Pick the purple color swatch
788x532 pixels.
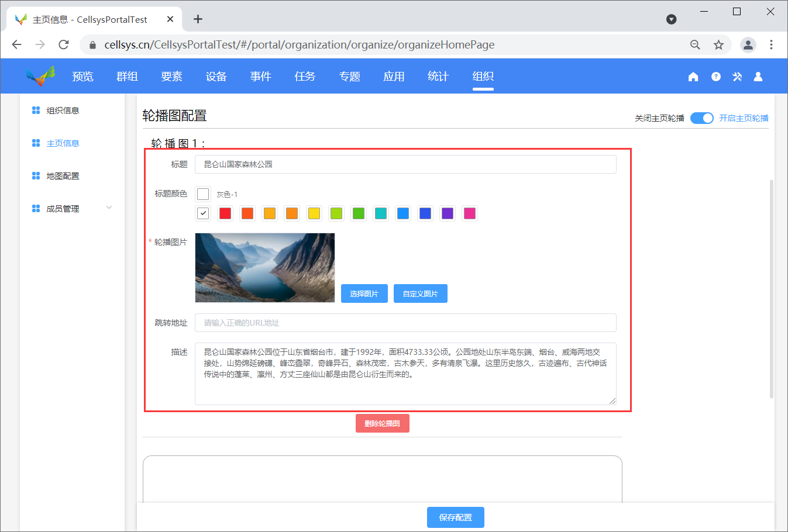(448, 213)
